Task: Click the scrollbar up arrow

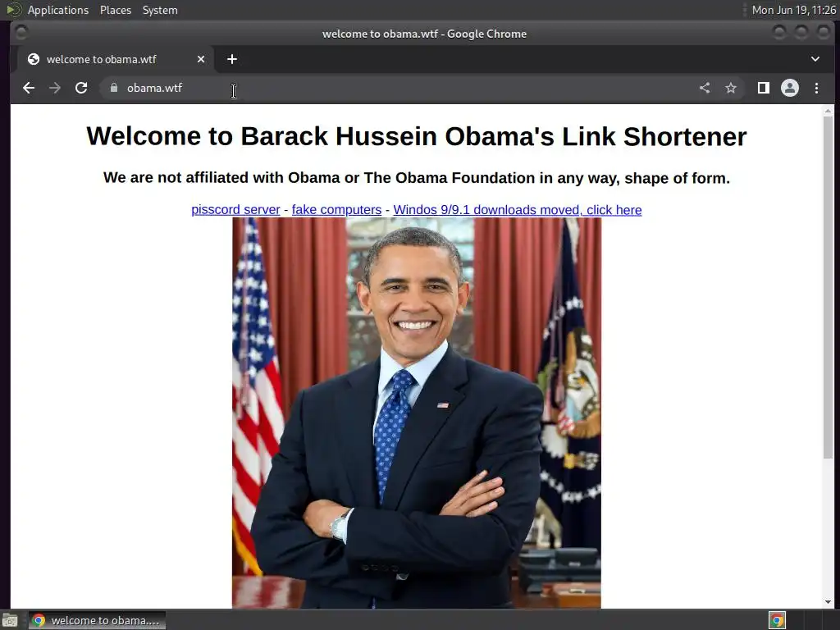Action: [829, 111]
